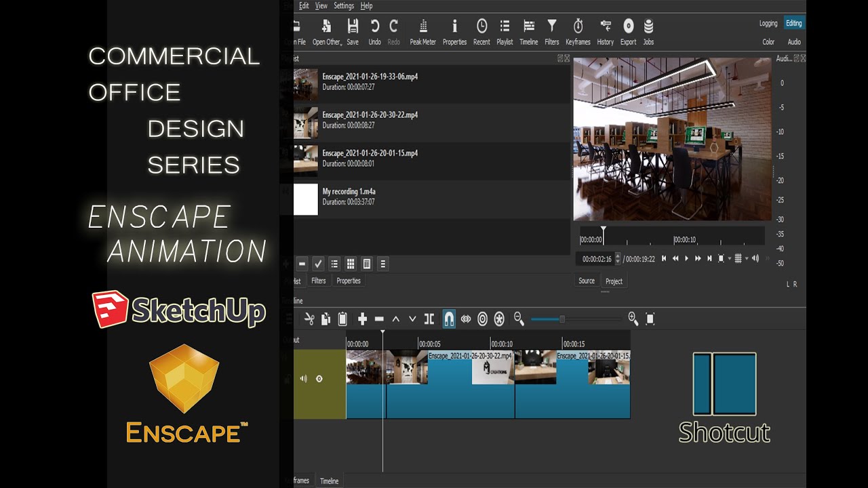The height and width of the screenshot is (488, 868).
Task: Toggle timeline snapping magnet
Action: (449, 319)
